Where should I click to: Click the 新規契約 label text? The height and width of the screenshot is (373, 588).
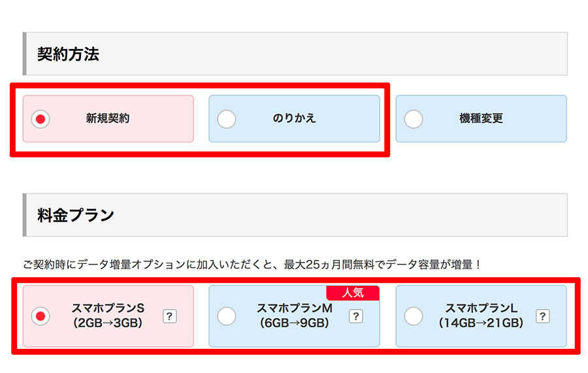pos(108,119)
